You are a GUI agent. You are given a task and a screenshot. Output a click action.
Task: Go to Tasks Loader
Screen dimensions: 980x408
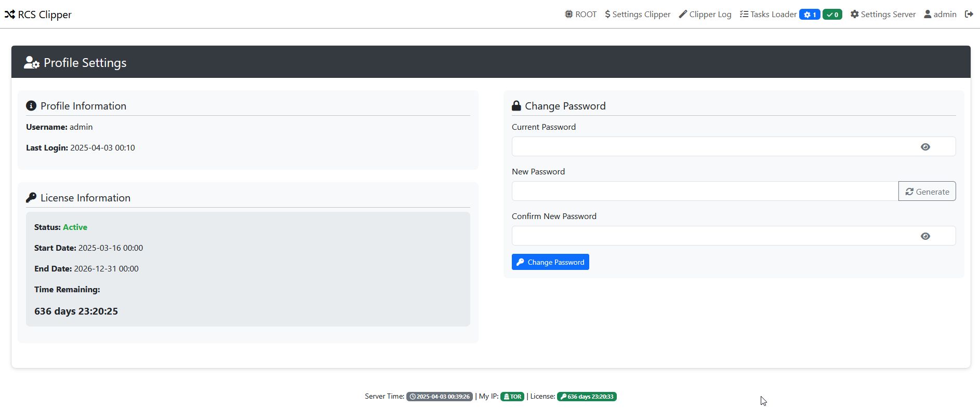point(768,15)
